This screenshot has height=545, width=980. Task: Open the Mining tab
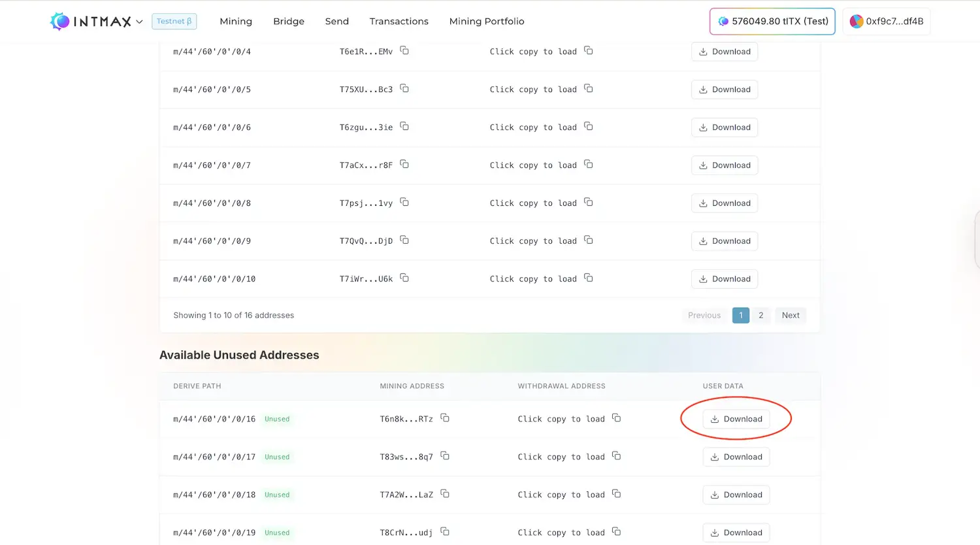point(236,22)
